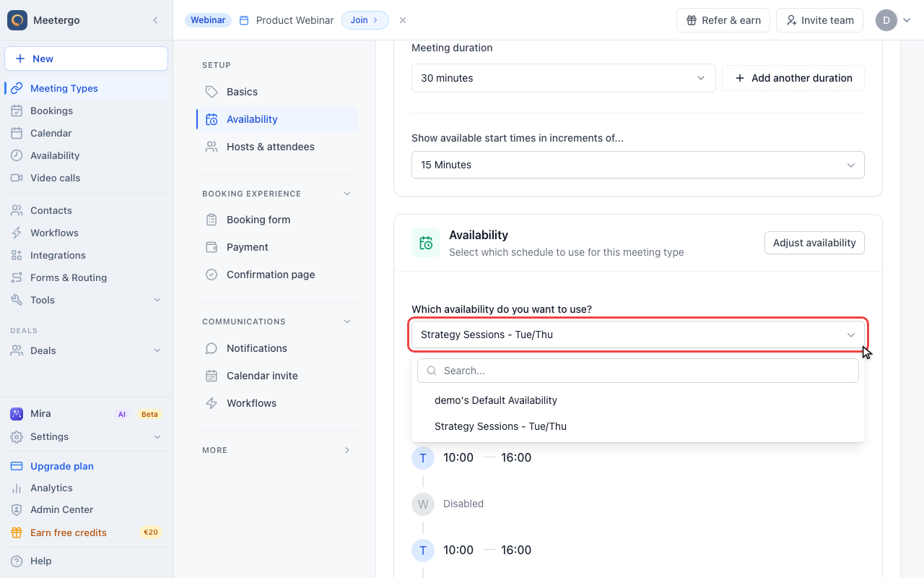Click the availability Search field

[638, 371]
